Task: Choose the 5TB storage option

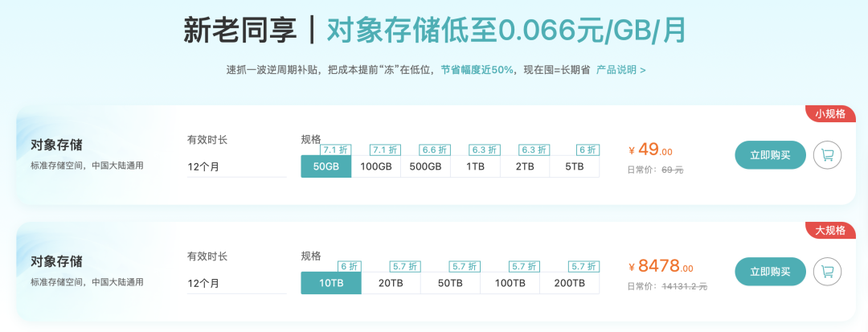Action: (x=575, y=166)
